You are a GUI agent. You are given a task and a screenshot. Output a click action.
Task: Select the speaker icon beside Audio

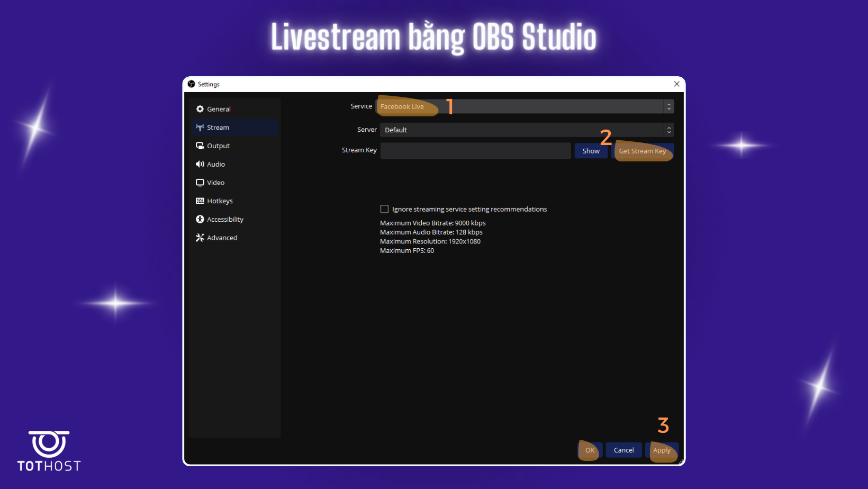(x=200, y=164)
